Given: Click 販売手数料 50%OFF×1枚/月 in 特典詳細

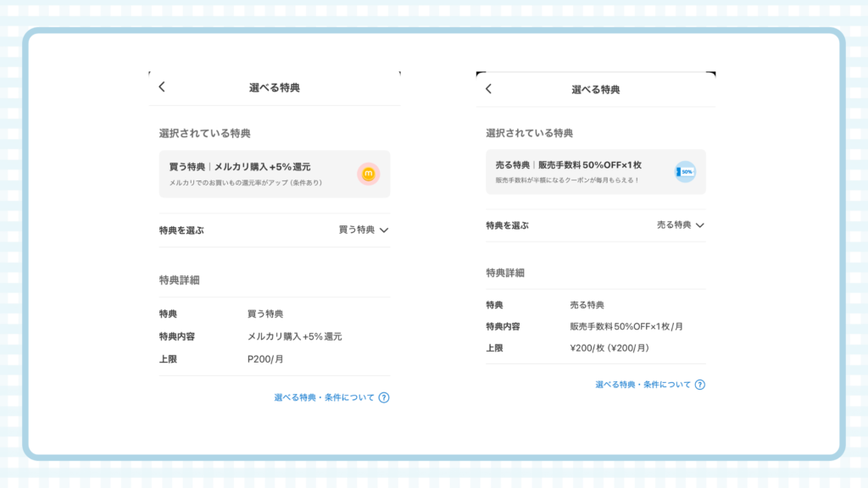Looking at the screenshot, I should coord(626,326).
